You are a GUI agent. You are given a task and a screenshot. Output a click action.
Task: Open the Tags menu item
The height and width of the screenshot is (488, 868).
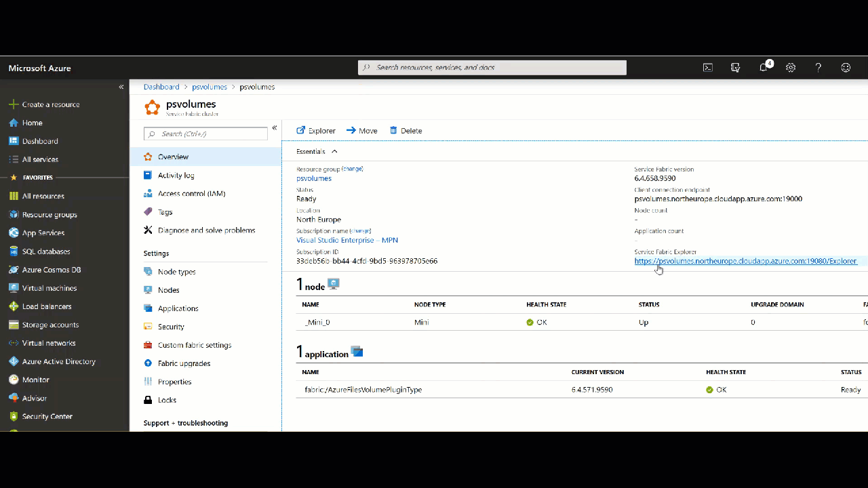[205, 211]
